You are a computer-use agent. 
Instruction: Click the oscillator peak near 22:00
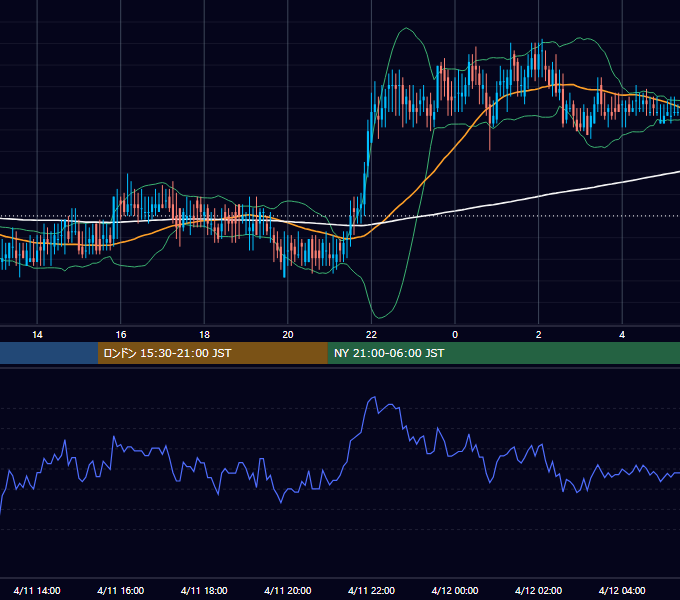[x=374, y=397]
